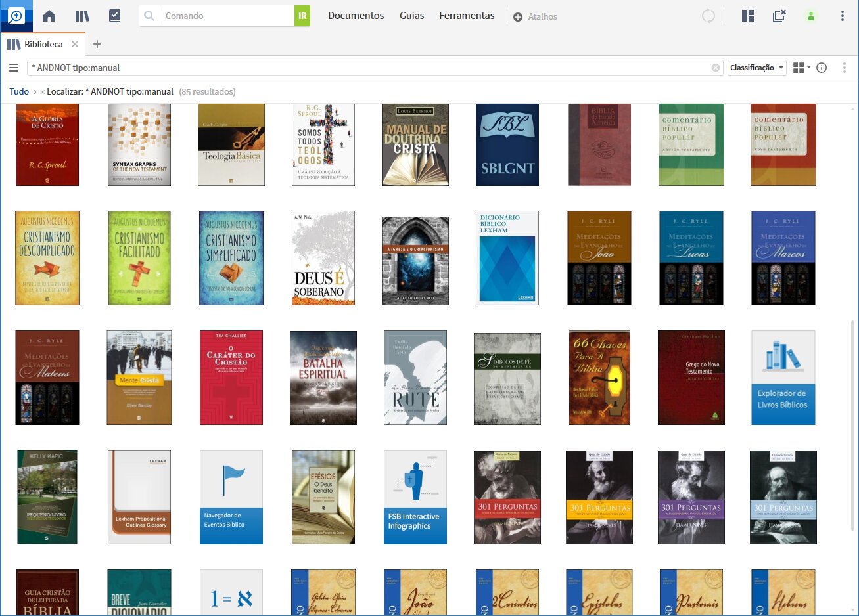
Task: Open A Glória de Cristo book
Action: (47, 144)
